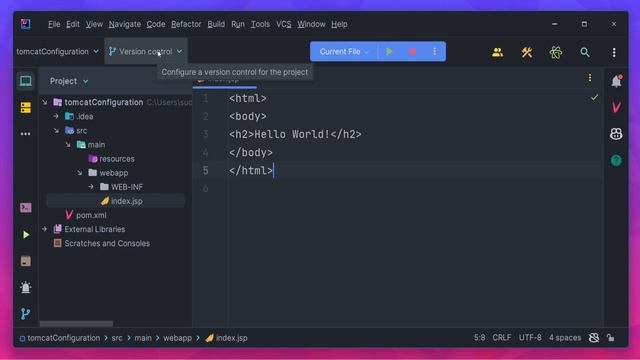Toggle the read-only lock icon in the status bar

coord(611,338)
